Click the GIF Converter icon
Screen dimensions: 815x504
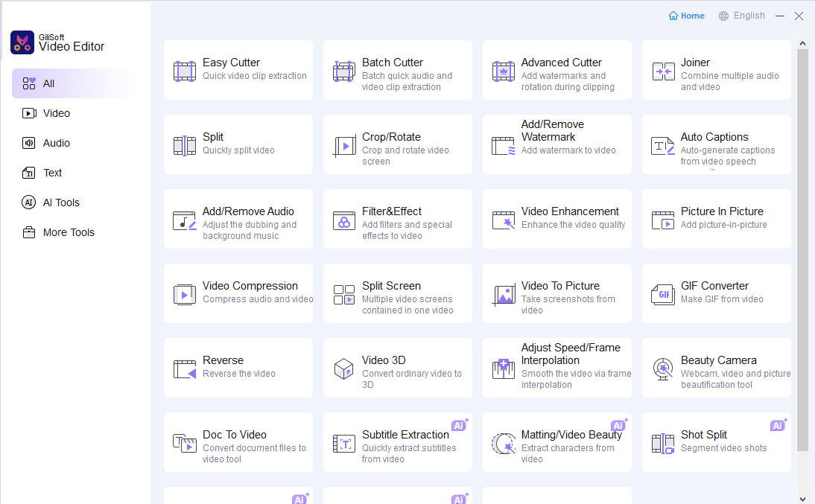click(x=663, y=295)
